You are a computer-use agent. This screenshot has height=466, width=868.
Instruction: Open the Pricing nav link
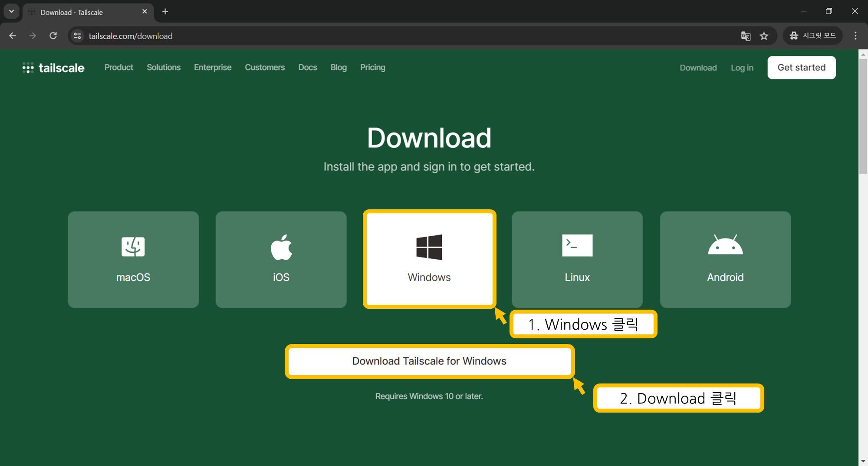[x=373, y=67]
